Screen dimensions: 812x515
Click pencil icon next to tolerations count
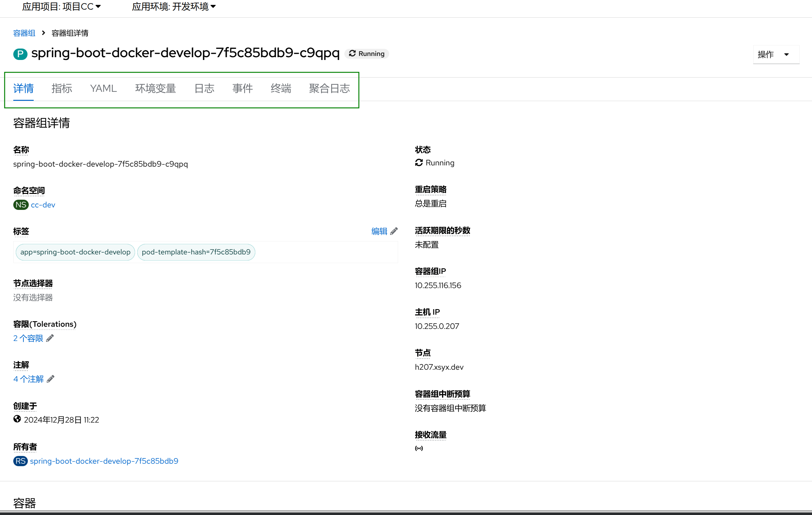point(50,338)
